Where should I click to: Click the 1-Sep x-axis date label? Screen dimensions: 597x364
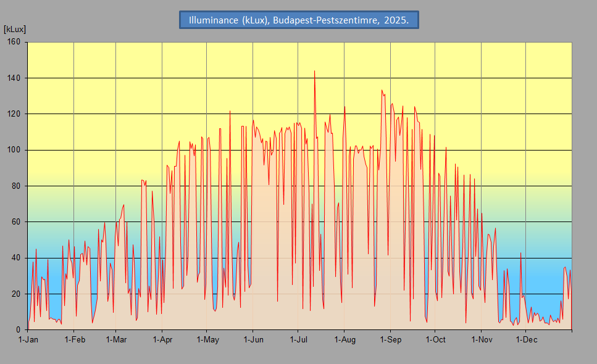coord(391,340)
